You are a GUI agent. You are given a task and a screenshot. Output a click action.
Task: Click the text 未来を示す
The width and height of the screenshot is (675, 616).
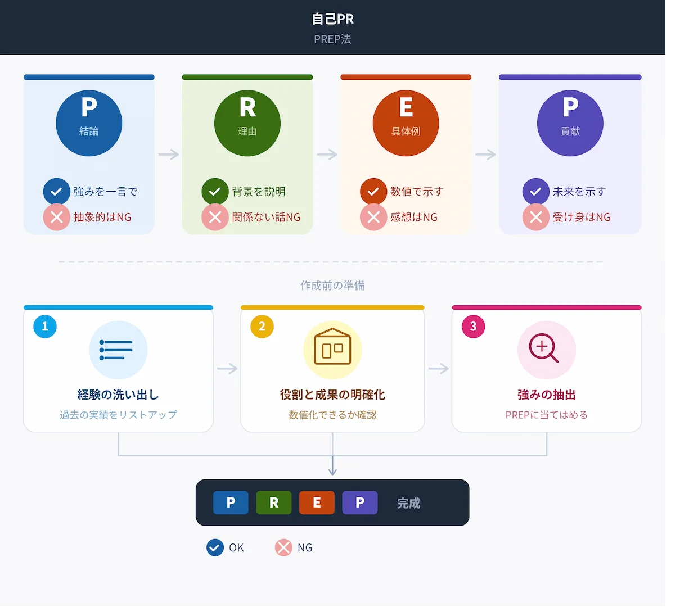pos(579,192)
